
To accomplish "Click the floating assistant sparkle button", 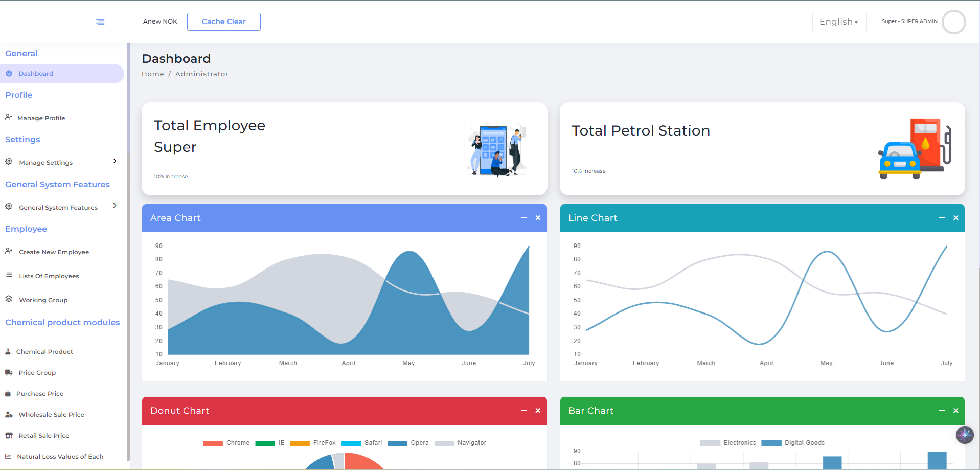I will click(965, 435).
